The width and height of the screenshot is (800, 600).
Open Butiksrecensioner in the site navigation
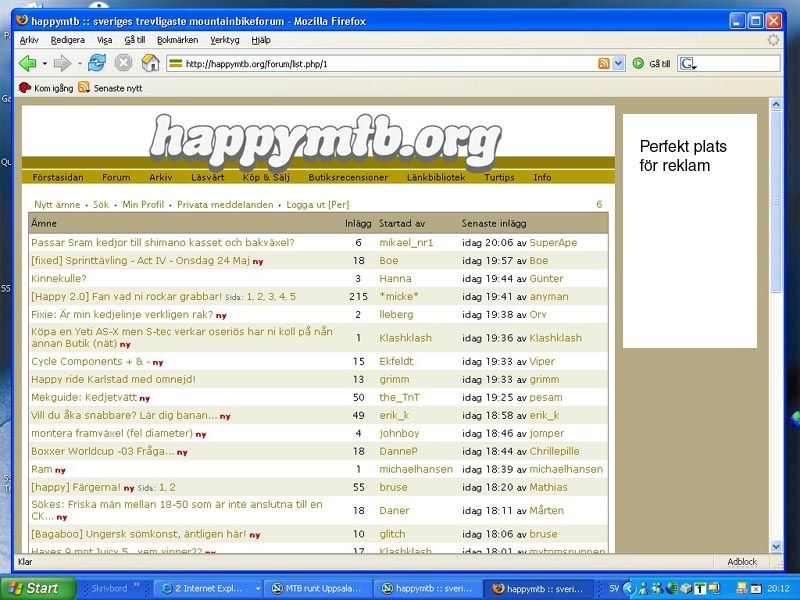tap(348, 177)
